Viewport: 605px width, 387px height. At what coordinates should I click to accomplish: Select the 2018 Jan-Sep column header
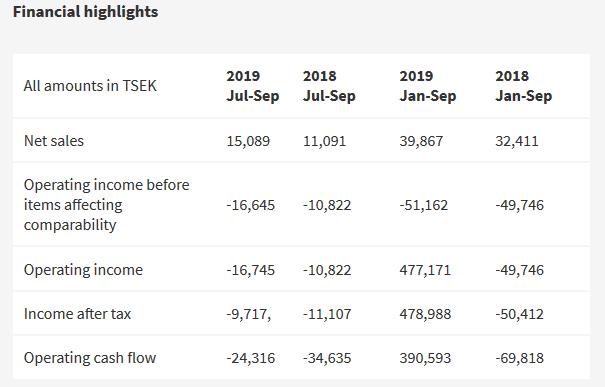pos(524,86)
